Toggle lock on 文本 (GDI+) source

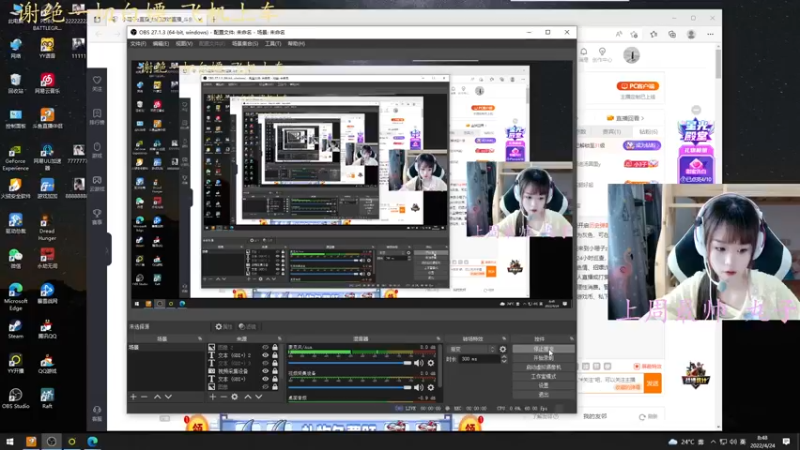(x=275, y=379)
